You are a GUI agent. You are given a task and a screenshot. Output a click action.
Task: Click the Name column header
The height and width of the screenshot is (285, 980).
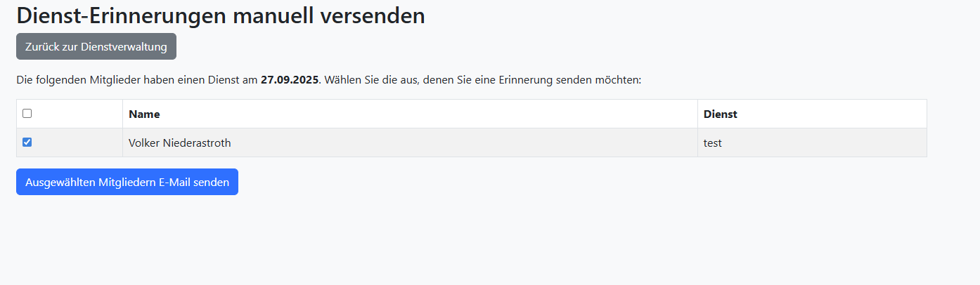tap(144, 114)
